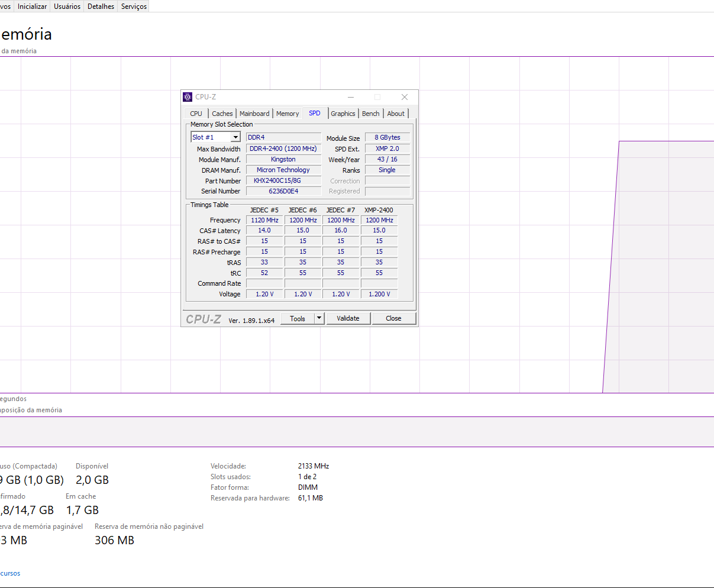Click the 1.200 V XMP-2400 voltage cell

pyautogui.click(x=379, y=294)
